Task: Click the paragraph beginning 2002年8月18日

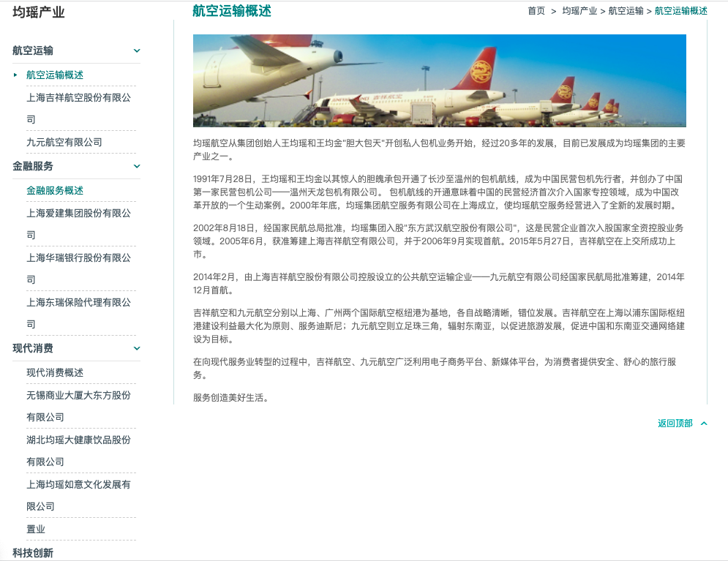Action: (438, 241)
